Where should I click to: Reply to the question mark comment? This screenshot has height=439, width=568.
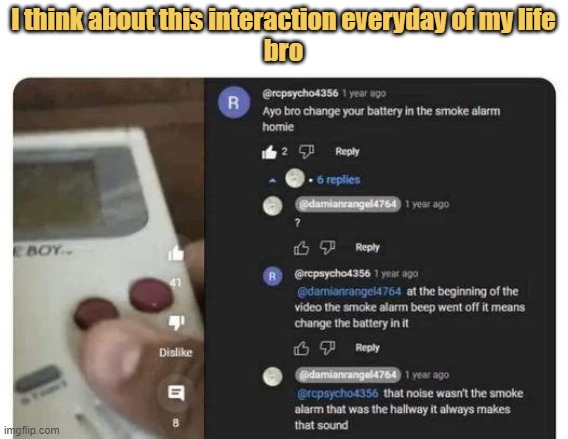(367, 247)
